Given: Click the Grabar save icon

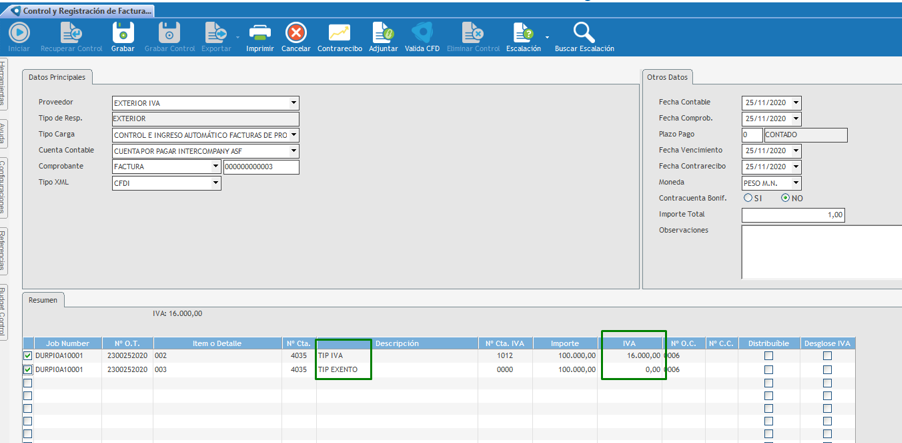Looking at the screenshot, I should pyautogui.click(x=122, y=34).
